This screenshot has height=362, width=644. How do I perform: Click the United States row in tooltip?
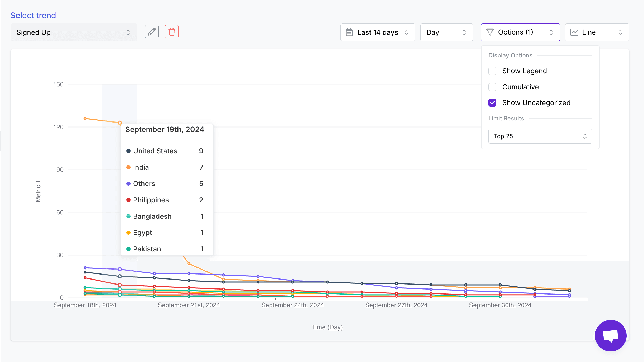pyautogui.click(x=165, y=151)
